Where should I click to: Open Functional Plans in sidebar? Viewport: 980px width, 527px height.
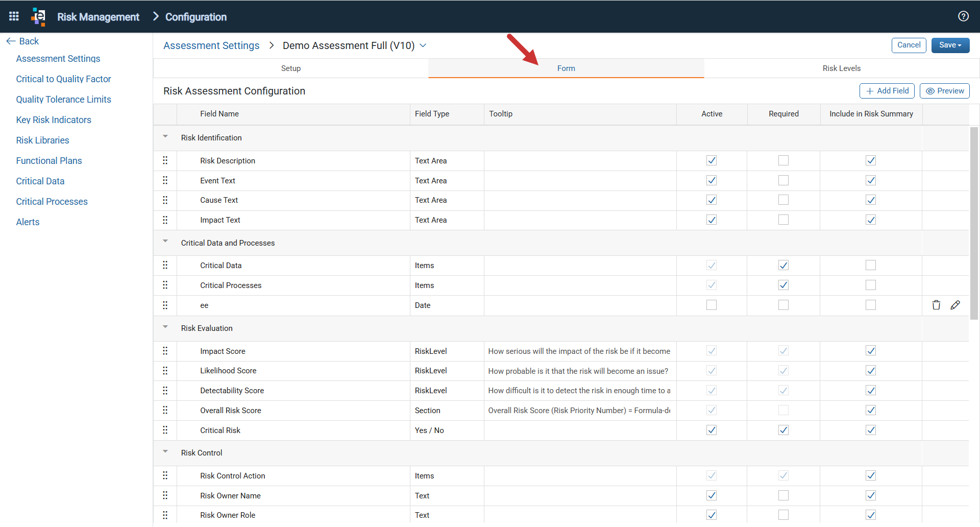pos(49,161)
